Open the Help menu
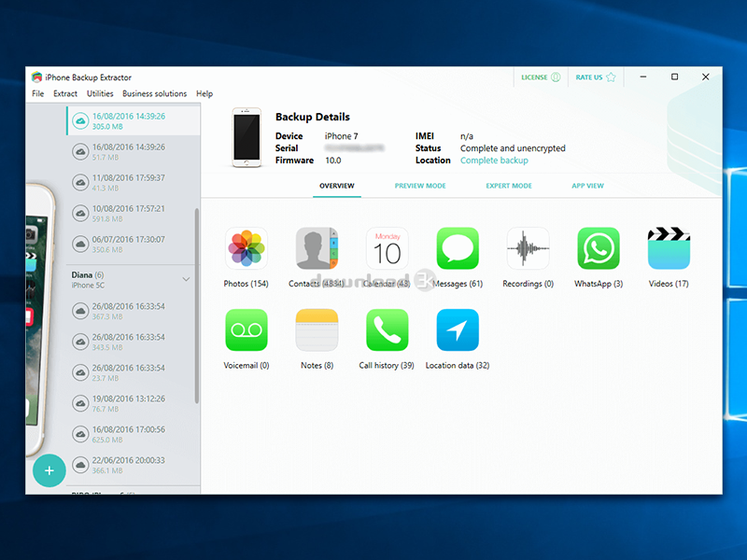The image size is (747, 560). 204,94
